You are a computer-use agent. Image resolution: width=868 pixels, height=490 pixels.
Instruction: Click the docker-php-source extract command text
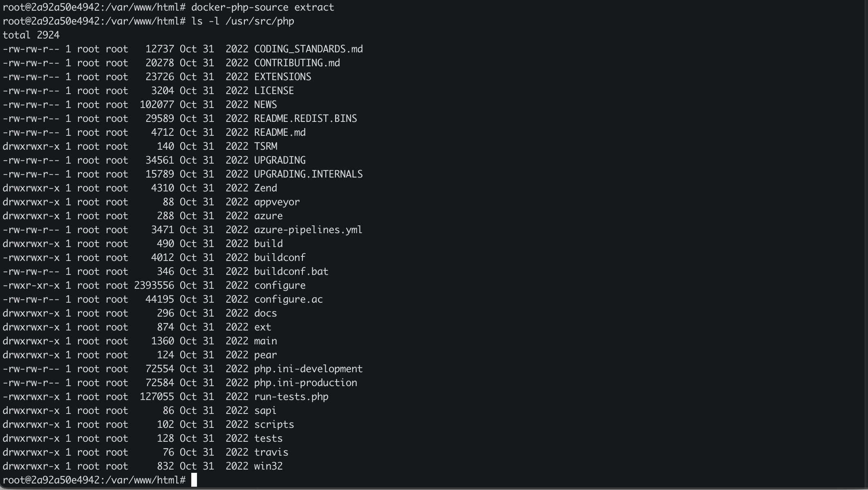(x=262, y=7)
